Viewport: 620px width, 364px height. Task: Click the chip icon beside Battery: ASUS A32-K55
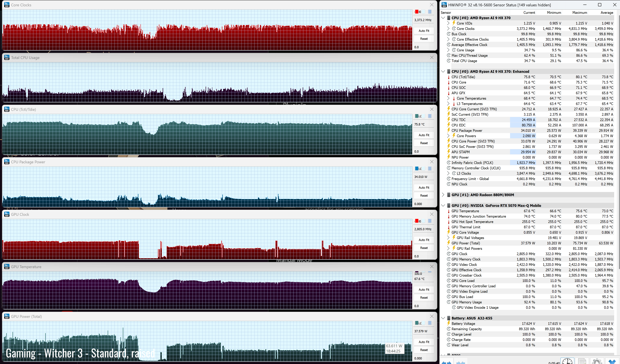coord(449,318)
